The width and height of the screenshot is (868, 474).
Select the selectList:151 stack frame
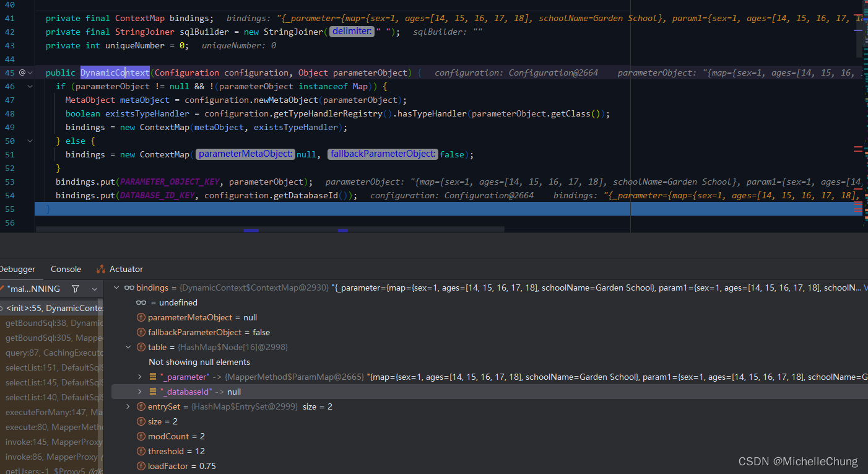[x=51, y=367]
